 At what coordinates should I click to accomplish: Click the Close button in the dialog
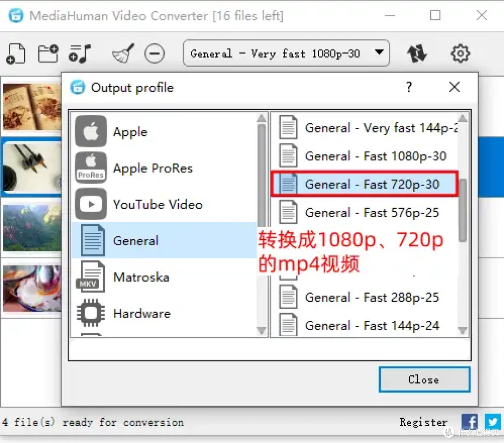(x=424, y=380)
